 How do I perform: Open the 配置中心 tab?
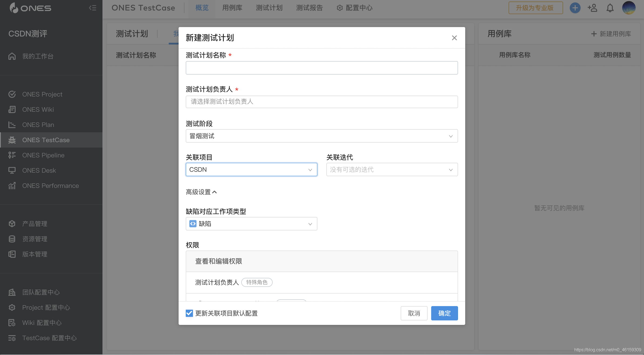coord(354,8)
